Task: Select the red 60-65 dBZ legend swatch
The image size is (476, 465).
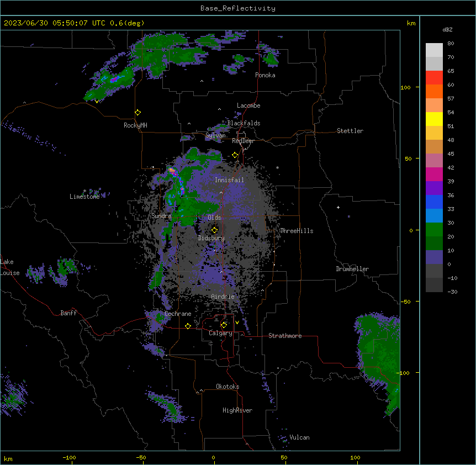Action: tap(434, 77)
